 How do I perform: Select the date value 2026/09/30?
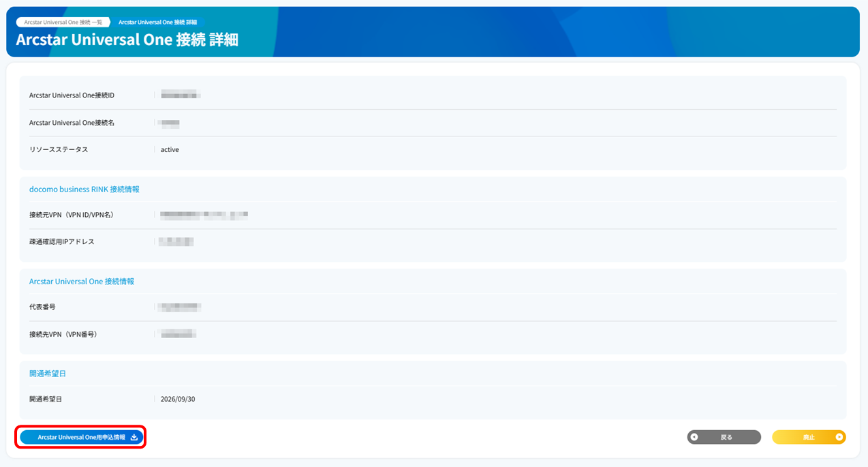[x=178, y=400]
